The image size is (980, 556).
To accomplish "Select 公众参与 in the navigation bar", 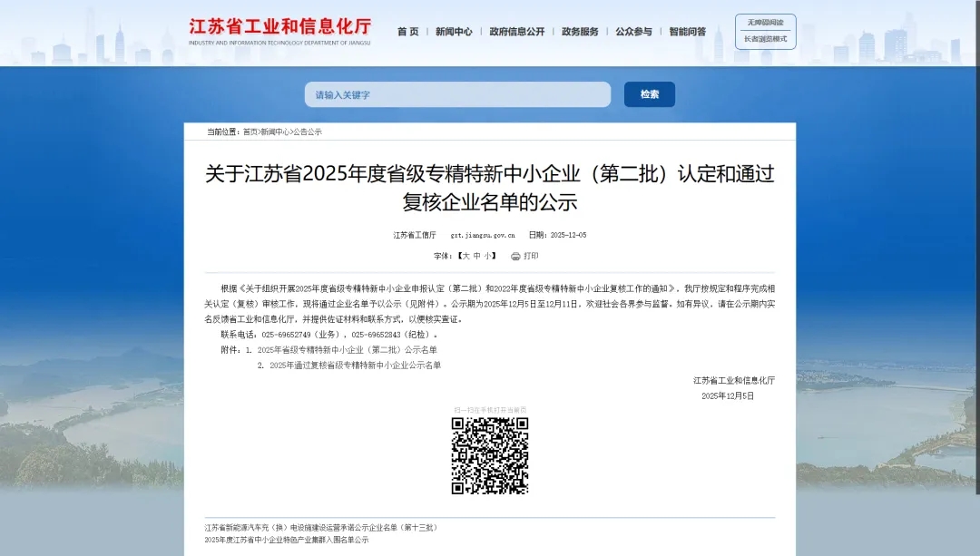I will point(633,32).
